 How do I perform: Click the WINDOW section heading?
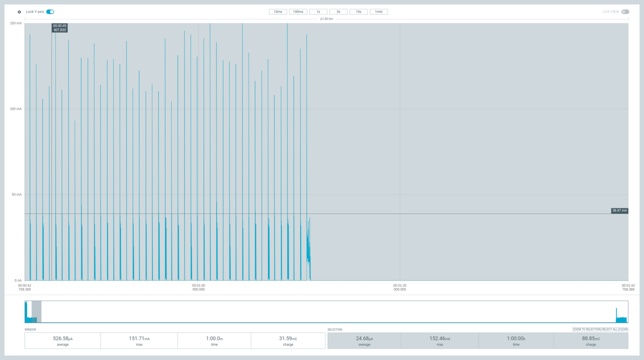pos(30,330)
